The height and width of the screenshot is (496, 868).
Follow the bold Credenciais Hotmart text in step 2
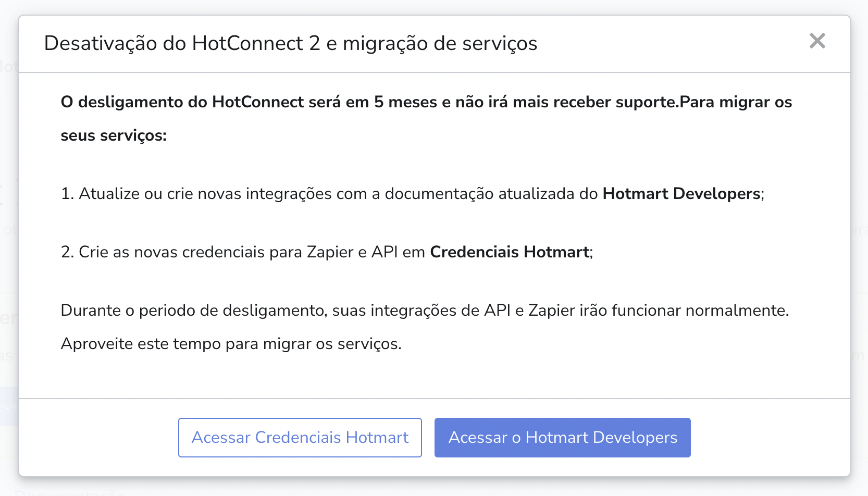pos(510,252)
